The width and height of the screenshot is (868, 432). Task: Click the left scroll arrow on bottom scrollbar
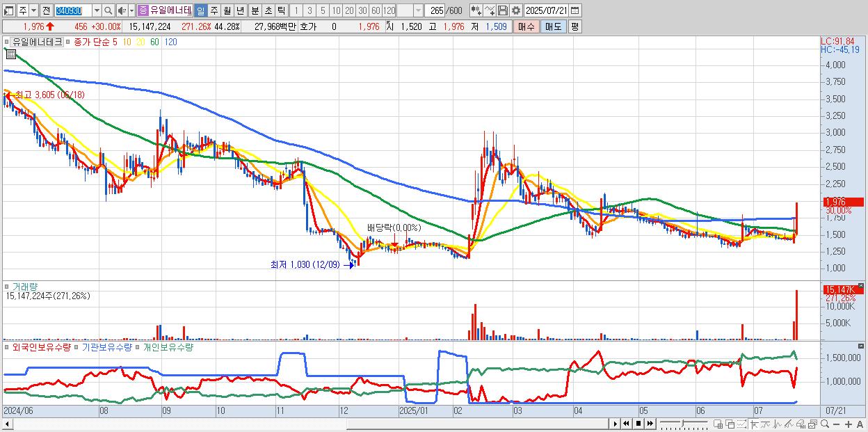point(7,424)
